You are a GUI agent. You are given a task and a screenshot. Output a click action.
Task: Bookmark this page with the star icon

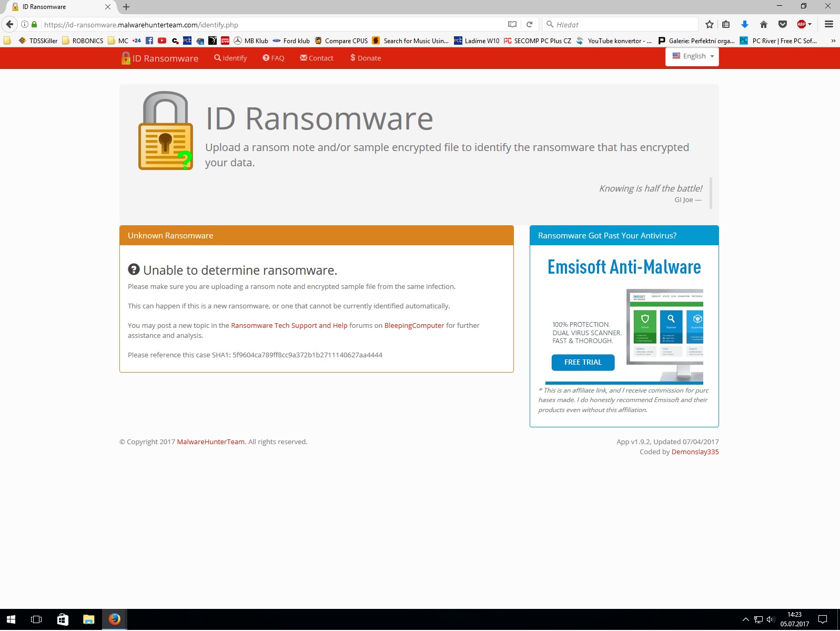pos(710,24)
